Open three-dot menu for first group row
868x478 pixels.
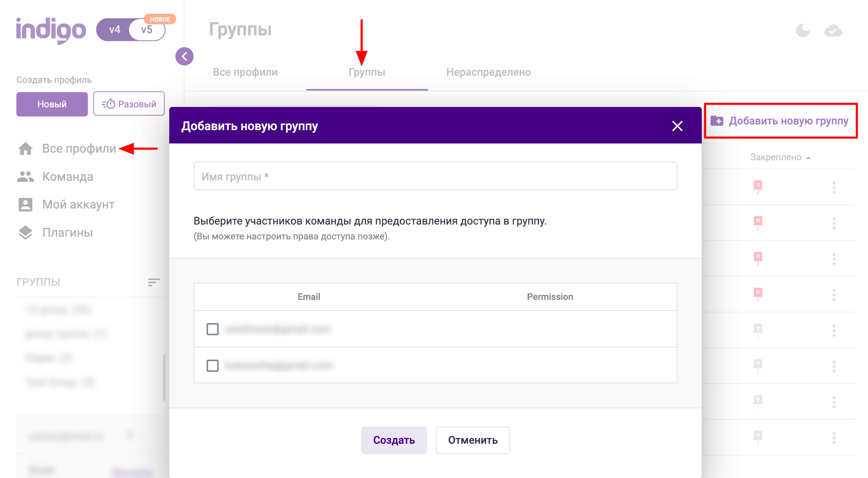[x=834, y=187]
